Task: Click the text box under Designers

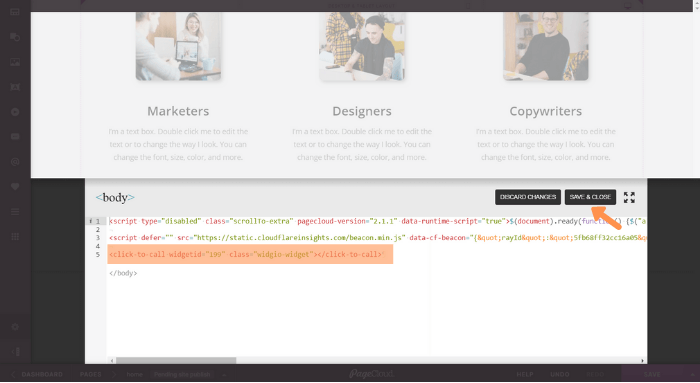Action: click(362, 144)
